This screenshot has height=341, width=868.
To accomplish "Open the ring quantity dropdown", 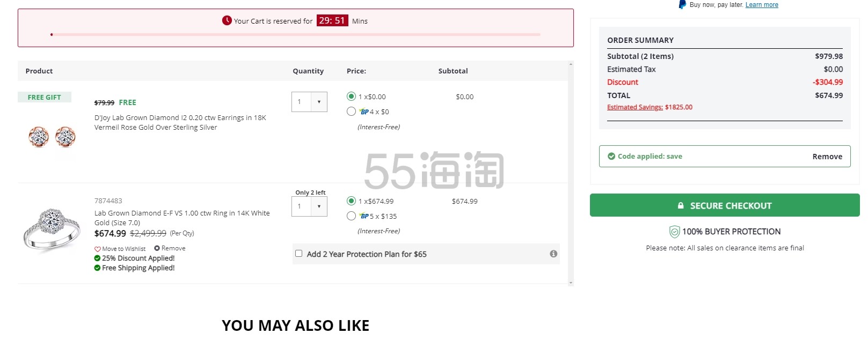I will [320, 206].
